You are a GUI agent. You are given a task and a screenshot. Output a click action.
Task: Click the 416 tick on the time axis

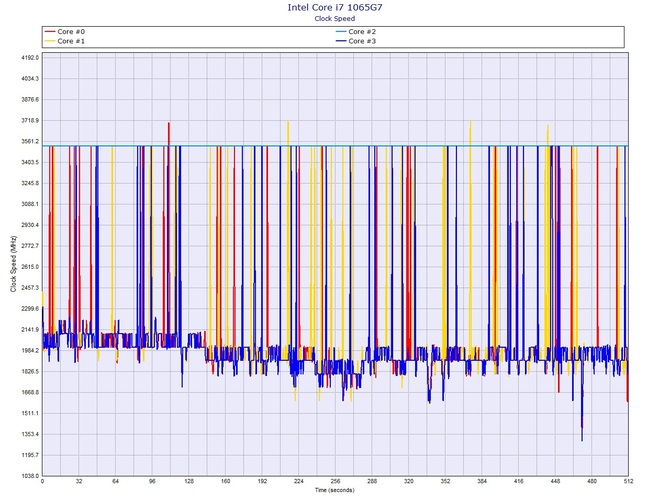pos(519,481)
